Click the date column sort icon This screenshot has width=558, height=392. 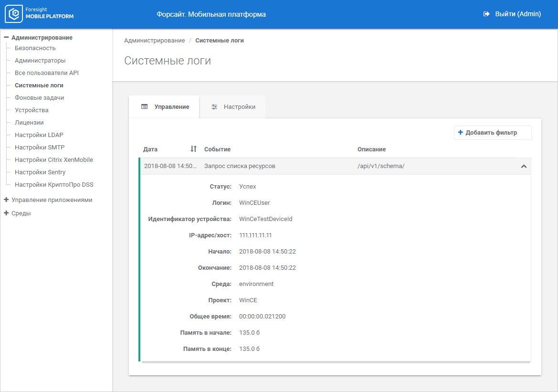pyautogui.click(x=193, y=149)
